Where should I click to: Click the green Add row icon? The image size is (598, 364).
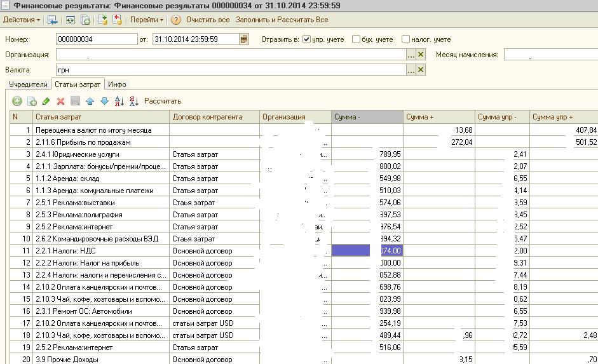coord(17,101)
